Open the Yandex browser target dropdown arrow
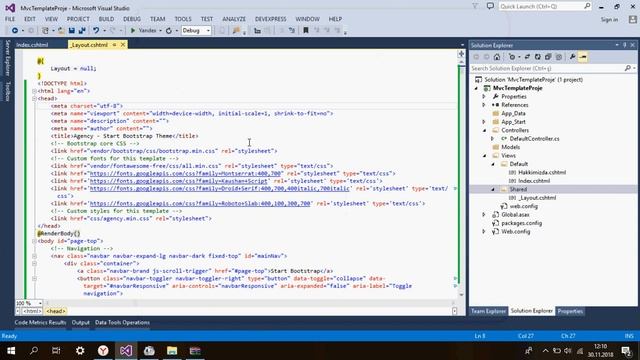 point(160,31)
